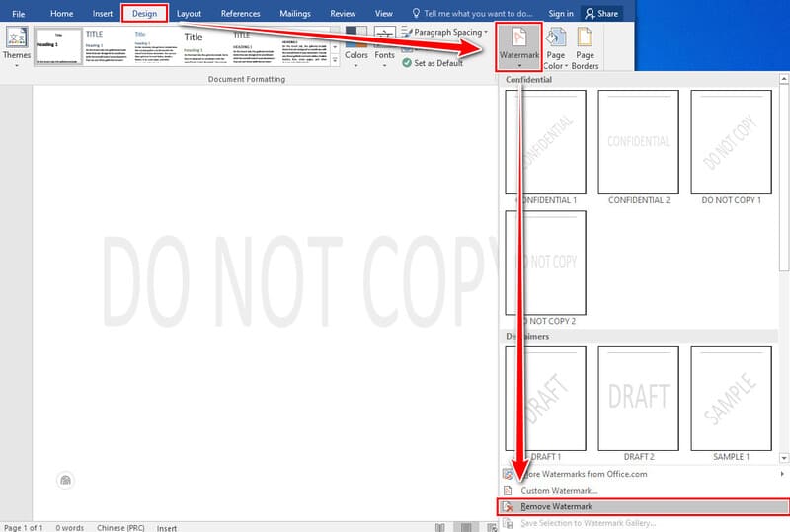Open the Colors palette dropdown
This screenshot has width=790, height=532.
coord(356,46)
